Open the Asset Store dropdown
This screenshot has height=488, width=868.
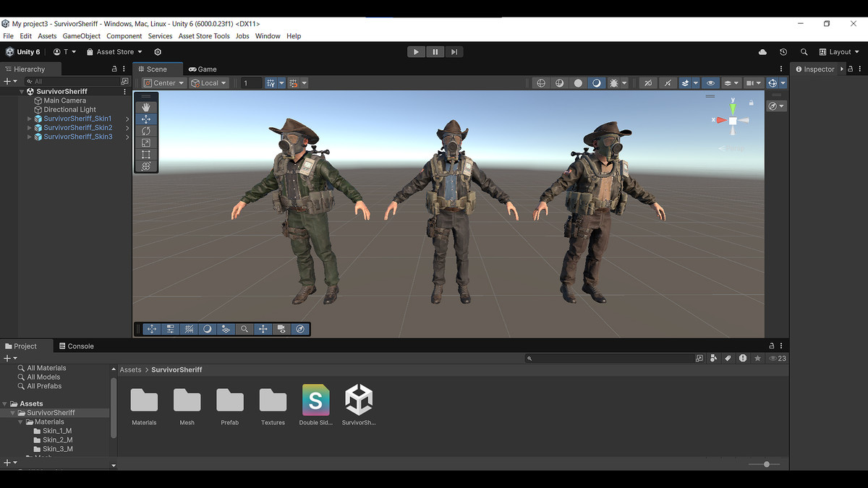coord(114,52)
